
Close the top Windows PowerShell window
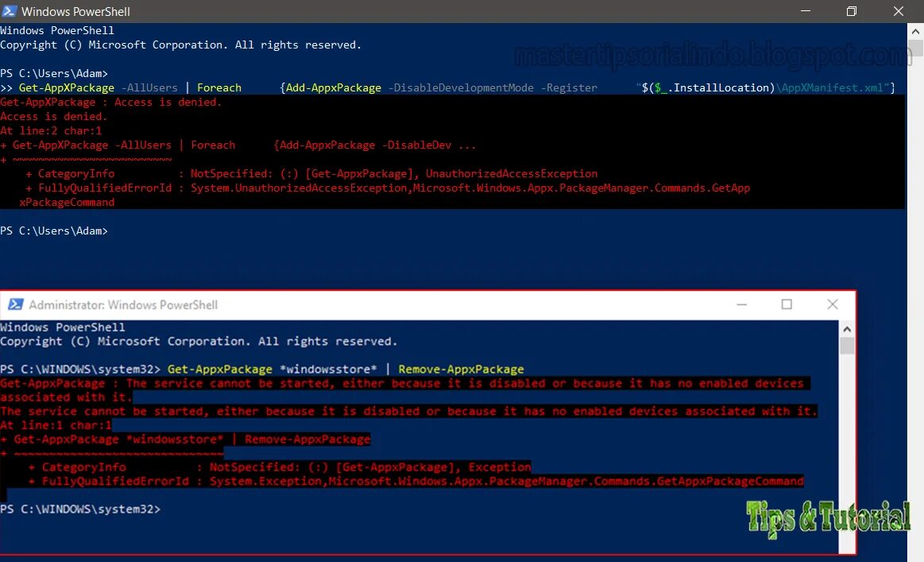coord(898,10)
